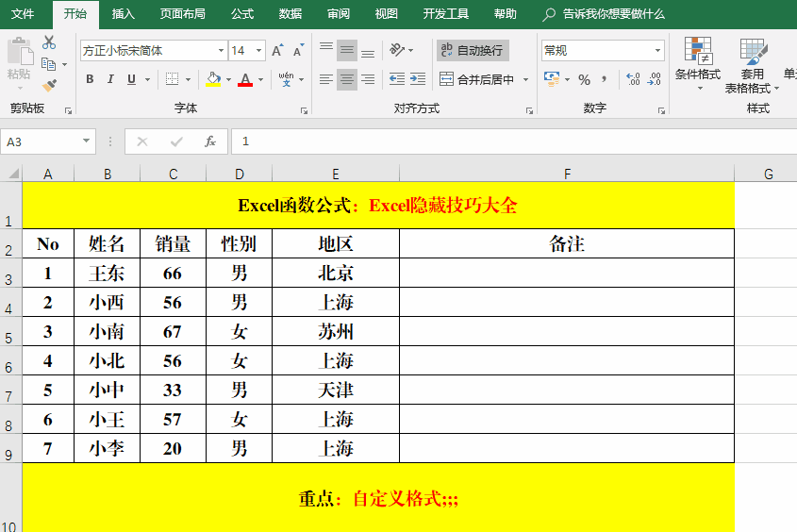The image size is (797, 532).
Task: Open 套用表格格式 format as table
Action: click(x=751, y=65)
